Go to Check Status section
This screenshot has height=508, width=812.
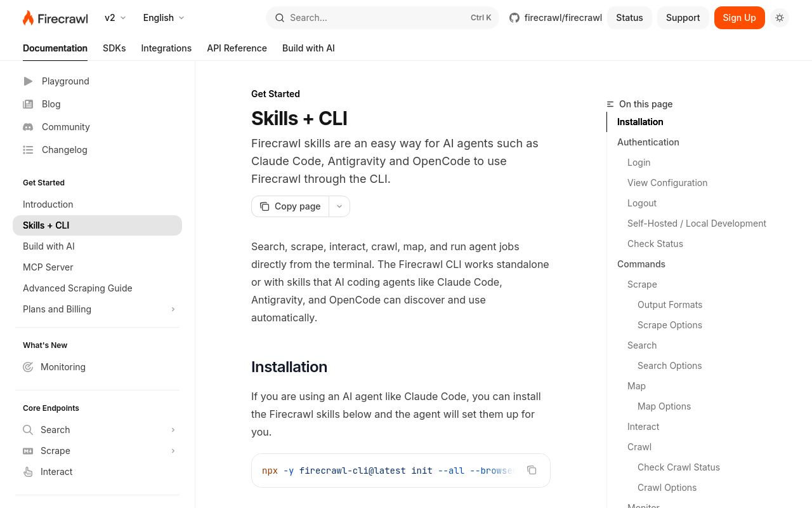pos(655,244)
